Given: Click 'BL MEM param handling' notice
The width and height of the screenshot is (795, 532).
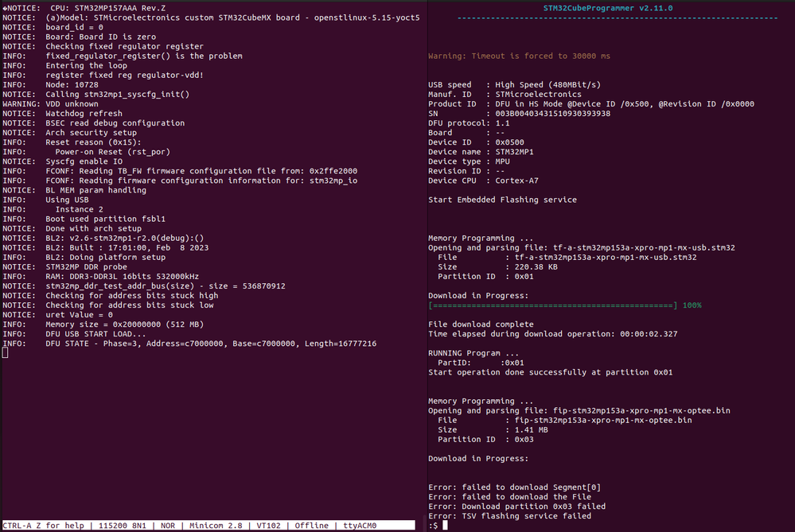Looking at the screenshot, I should (x=75, y=191).
